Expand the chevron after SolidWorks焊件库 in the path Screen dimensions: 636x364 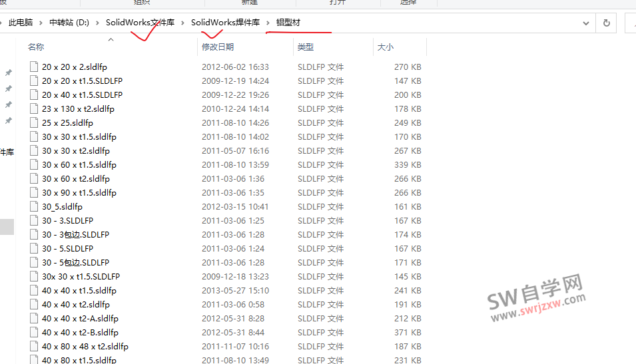pos(268,23)
